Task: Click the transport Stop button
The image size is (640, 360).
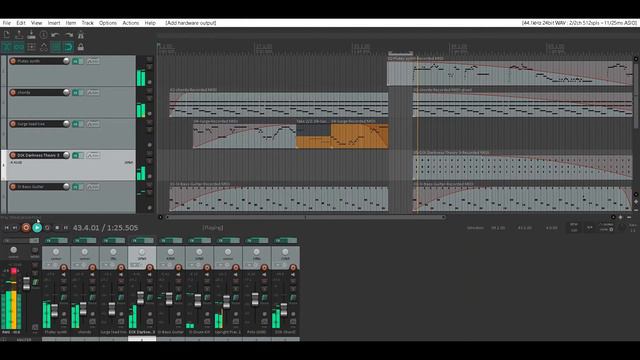Action: [x=57, y=228]
